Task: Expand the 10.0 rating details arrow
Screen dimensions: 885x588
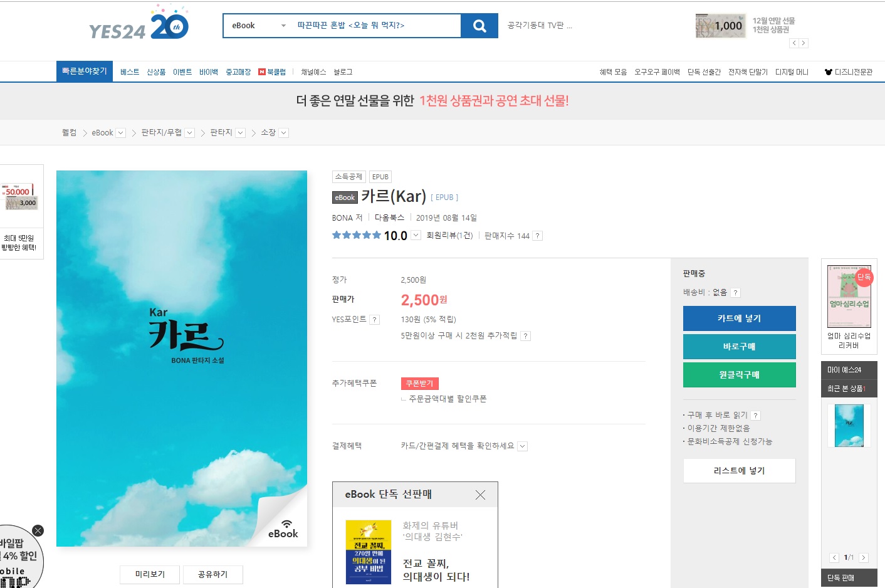Action: tap(416, 236)
